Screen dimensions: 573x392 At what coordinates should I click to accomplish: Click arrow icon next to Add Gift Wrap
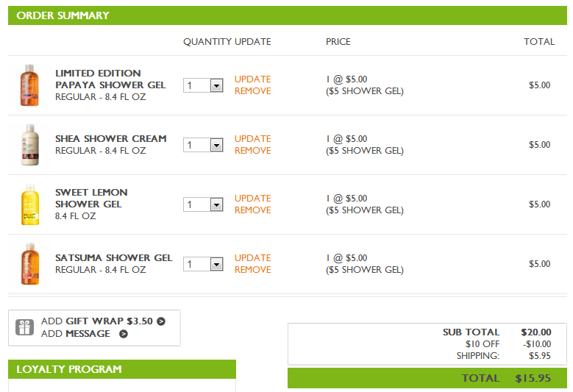pyautogui.click(x=161, y=321)
